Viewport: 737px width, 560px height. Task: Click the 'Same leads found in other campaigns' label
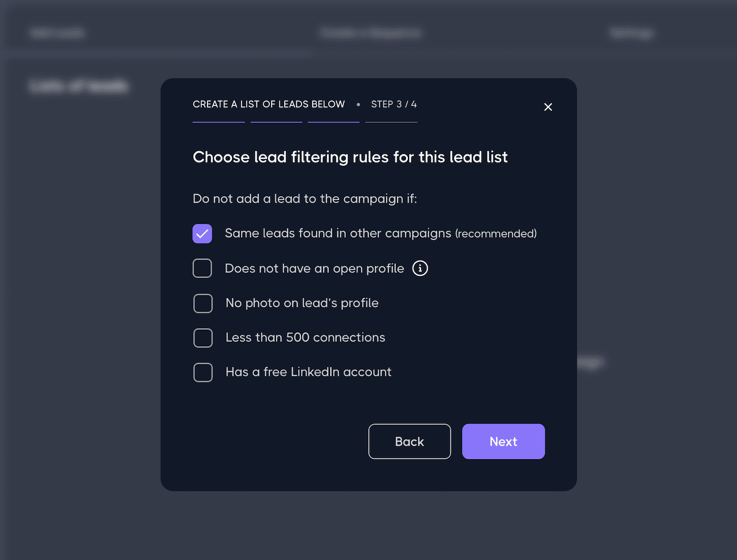(x=338, y=234)
